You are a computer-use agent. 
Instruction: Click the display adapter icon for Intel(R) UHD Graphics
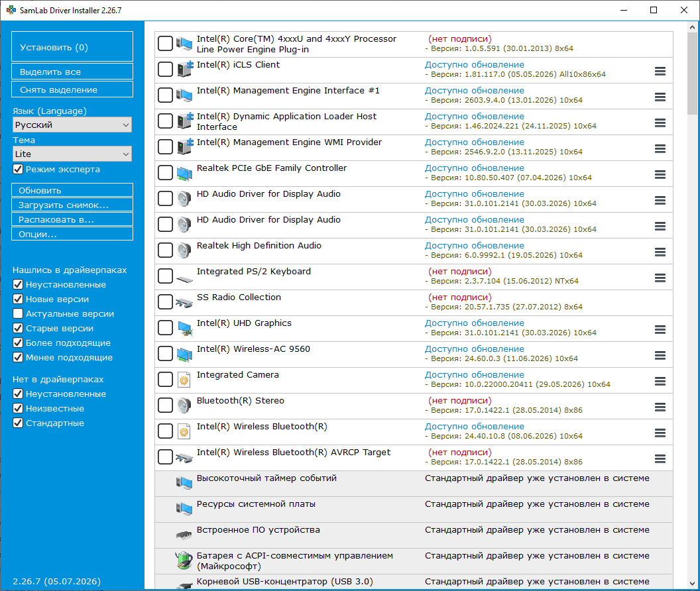coord(184,329)
